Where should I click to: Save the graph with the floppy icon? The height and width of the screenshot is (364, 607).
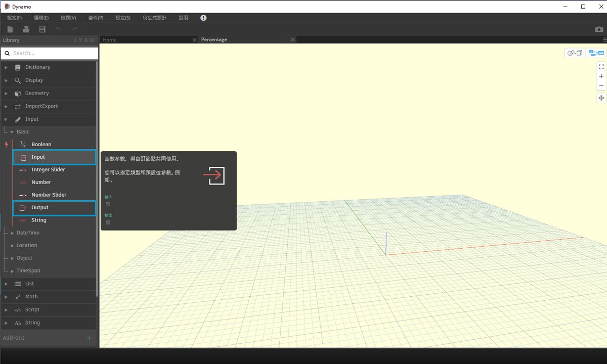tap(42, 29)
